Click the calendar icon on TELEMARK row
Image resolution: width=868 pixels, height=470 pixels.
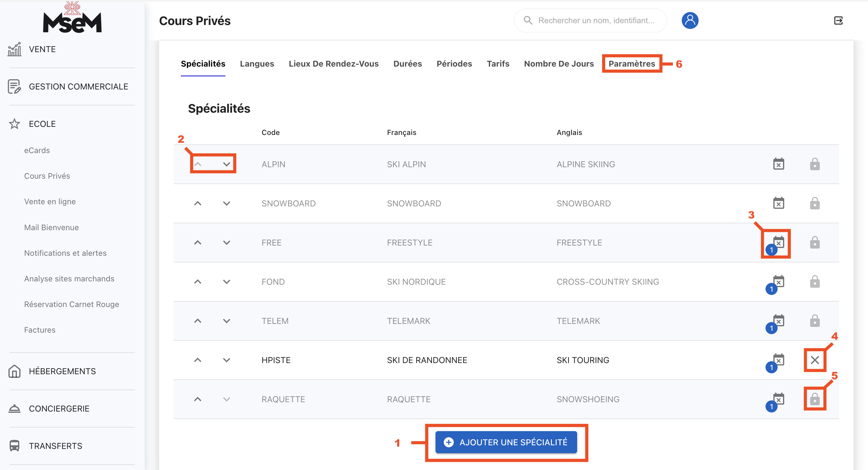(778, 321)
